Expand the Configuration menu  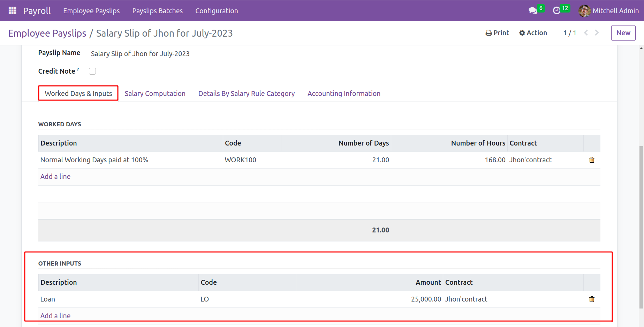(x=217, y=11)
